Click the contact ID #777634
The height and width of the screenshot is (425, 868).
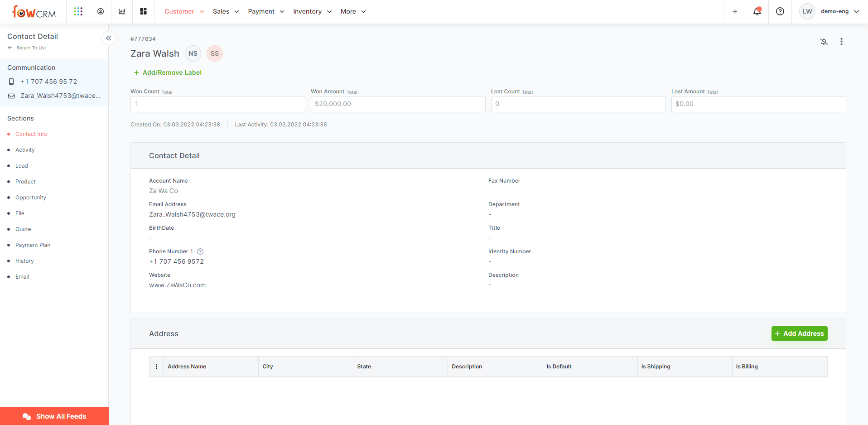(143, 39)
